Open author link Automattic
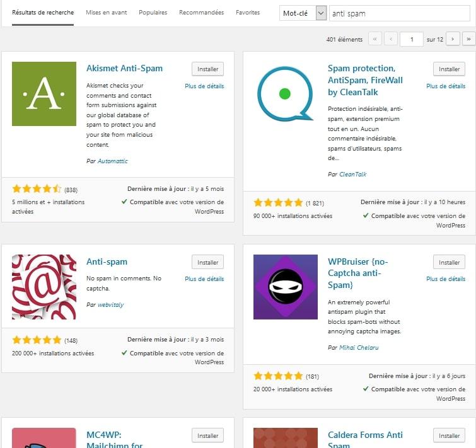Image resolution: width=476 pixels, height=448 pixels. pos(113,161)
